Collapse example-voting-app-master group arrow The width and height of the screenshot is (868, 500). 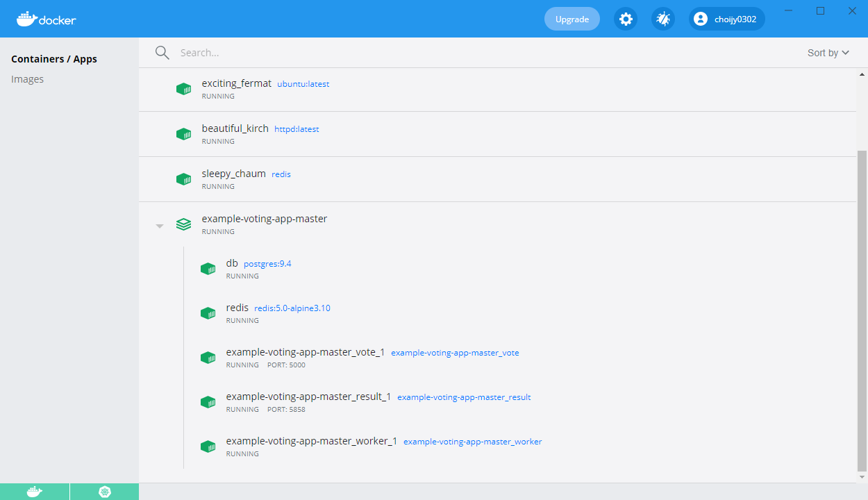[x=160, y=226]
